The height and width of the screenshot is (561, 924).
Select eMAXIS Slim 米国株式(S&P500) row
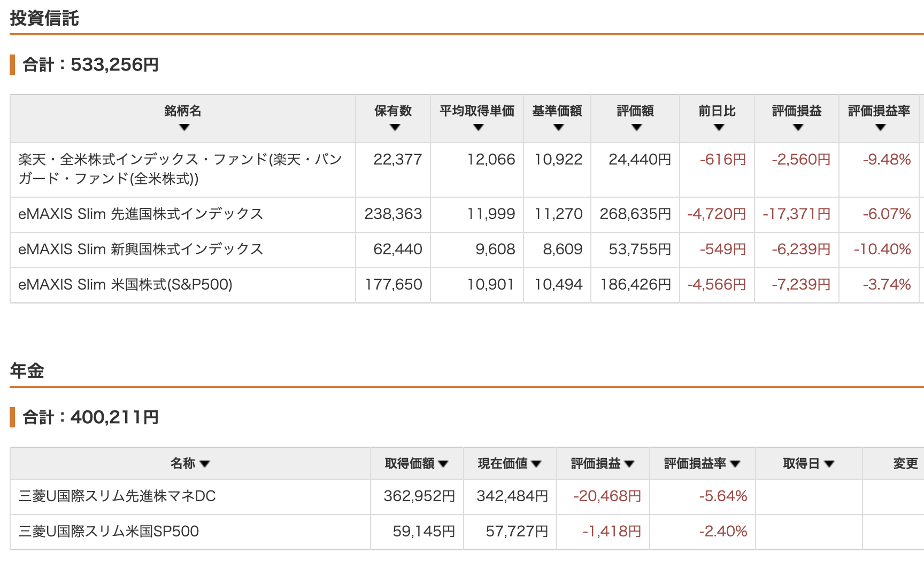coord(125,285)
